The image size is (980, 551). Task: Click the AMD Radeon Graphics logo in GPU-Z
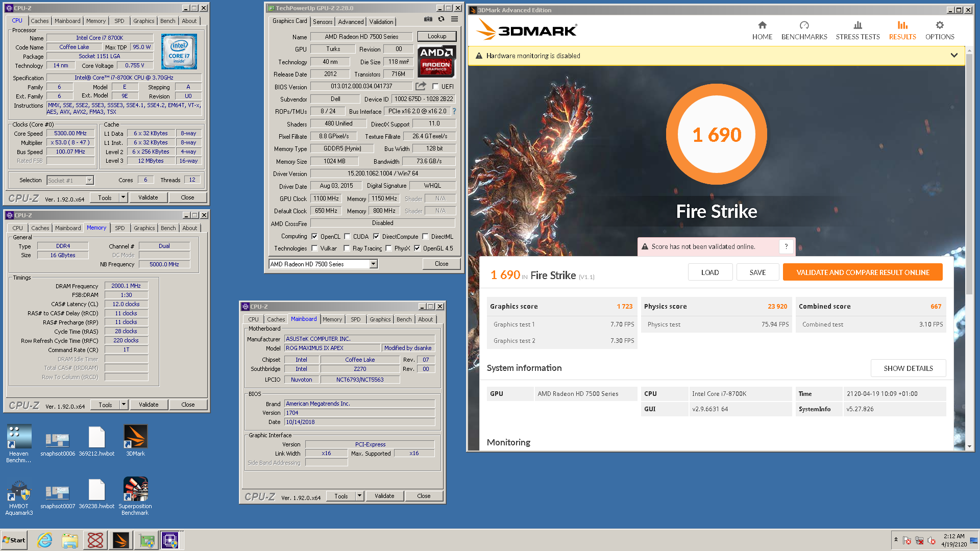pos(436,60)
